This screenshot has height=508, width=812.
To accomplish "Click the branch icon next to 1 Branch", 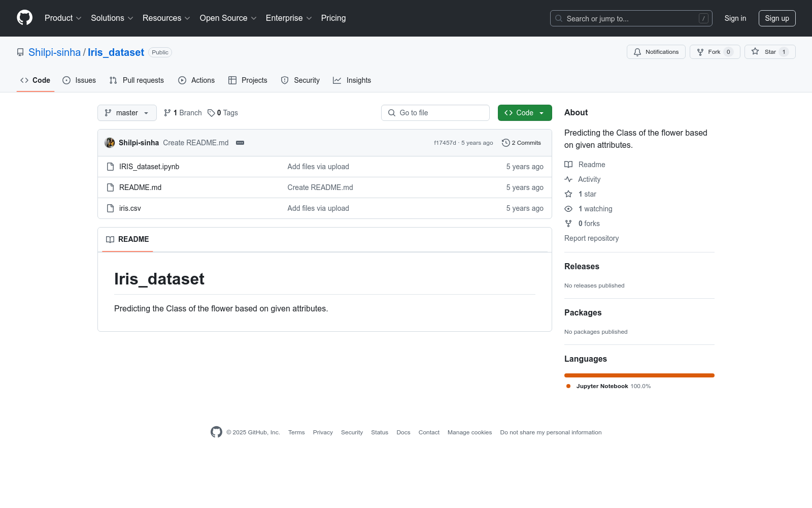I will [x=167, y=113].
